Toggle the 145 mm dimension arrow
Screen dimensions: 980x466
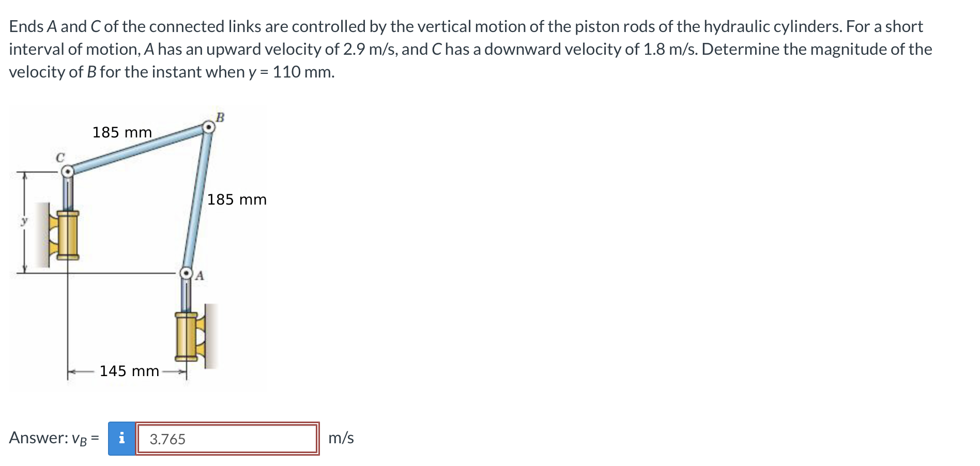click(129, 370)
